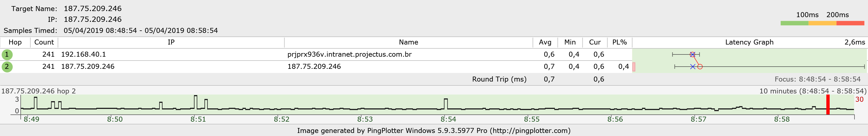Select the Count column header
Image resolution: width=868 pixels, height=136 pixels.
coord(44,42)
